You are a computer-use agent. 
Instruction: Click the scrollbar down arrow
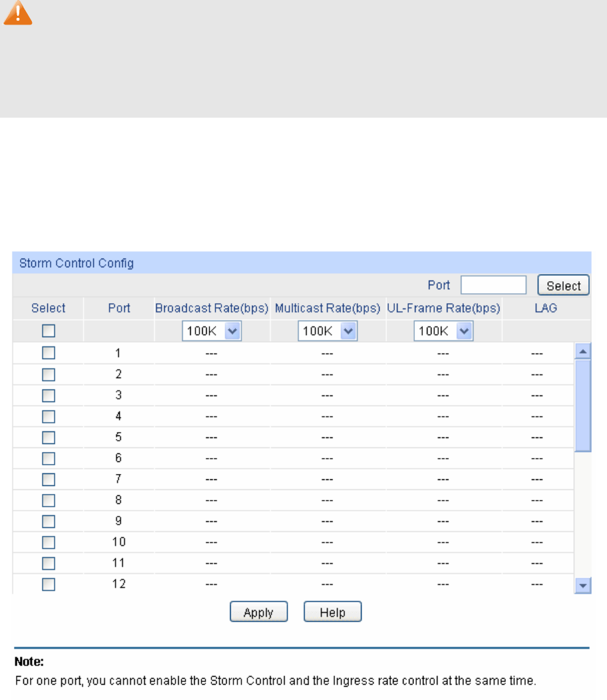583,585
